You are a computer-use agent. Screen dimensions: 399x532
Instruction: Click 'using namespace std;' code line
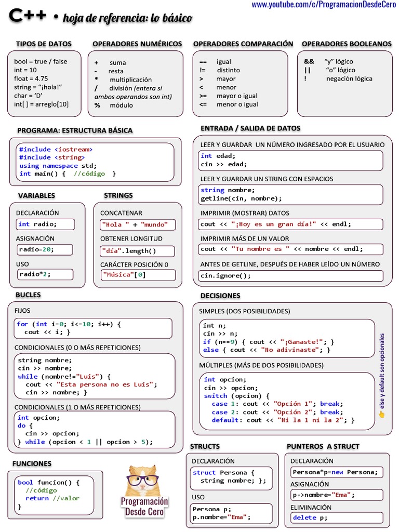[58, 166]
